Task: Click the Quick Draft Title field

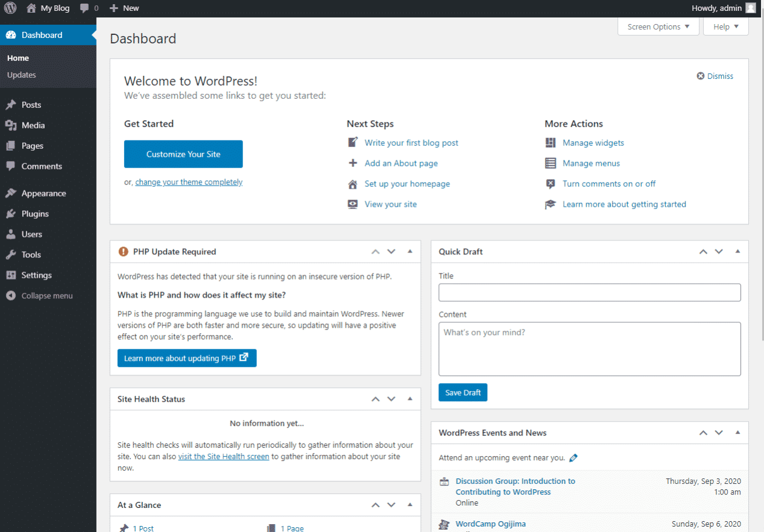Action: 589,292
